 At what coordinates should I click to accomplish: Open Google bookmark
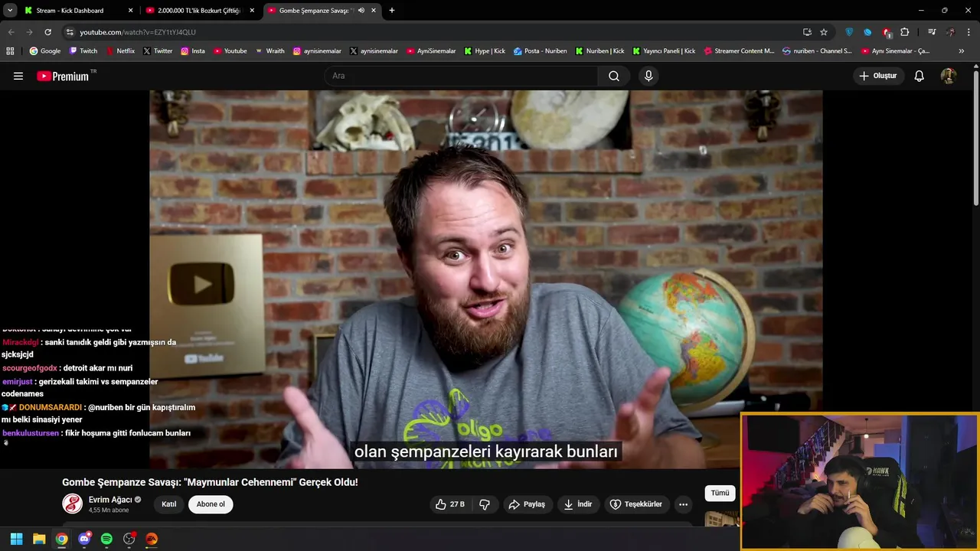(x=45, y=51)
